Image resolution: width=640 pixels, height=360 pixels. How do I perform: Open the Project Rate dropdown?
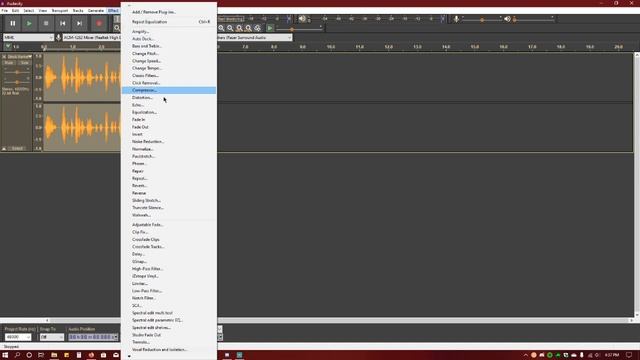pyautogui.click(x=18, y=337)
